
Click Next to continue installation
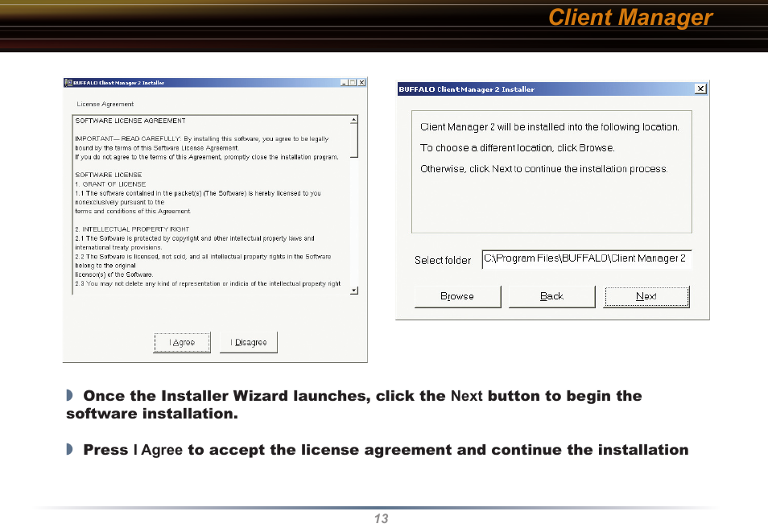coord(646,296)
